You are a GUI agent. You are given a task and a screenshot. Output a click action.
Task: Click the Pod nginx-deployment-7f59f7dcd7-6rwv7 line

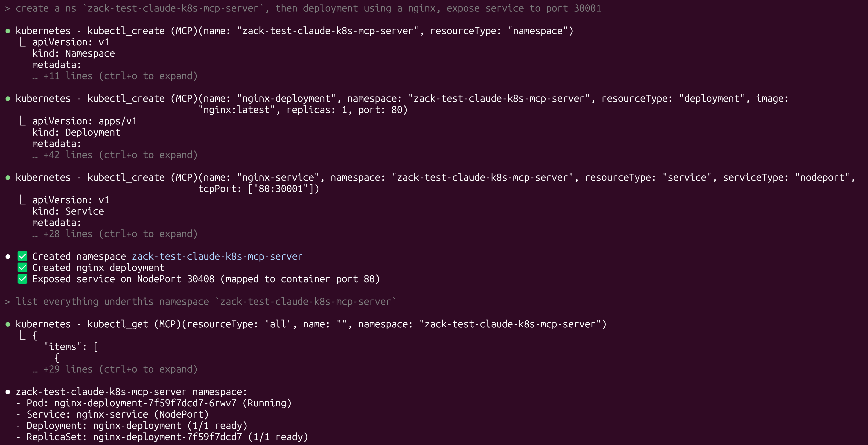(159, 403)
